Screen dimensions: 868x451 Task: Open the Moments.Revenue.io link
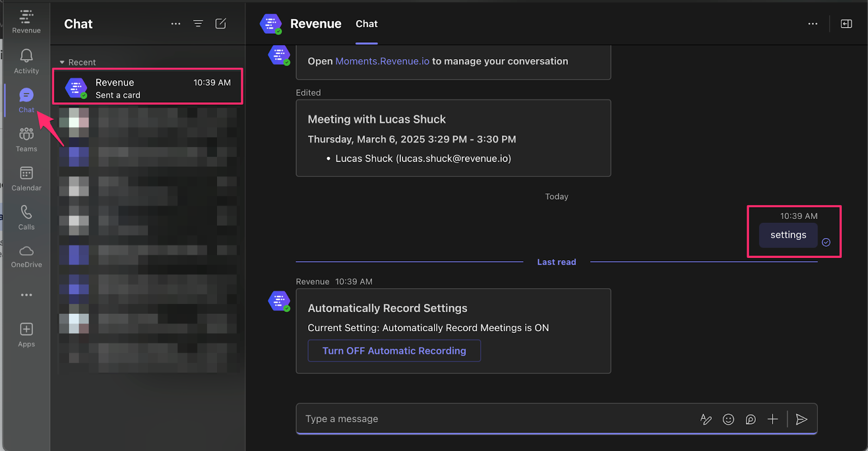pyautogui.click(x=382, y=61)
